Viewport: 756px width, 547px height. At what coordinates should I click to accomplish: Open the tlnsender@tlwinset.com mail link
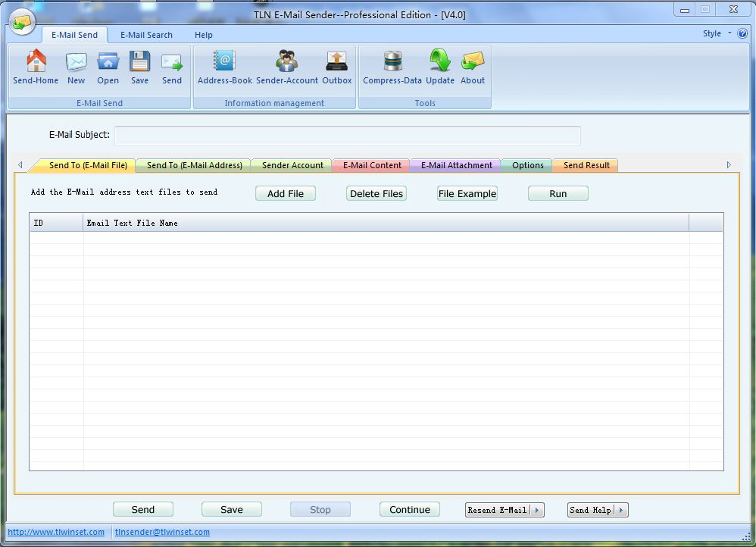[164, 532]
